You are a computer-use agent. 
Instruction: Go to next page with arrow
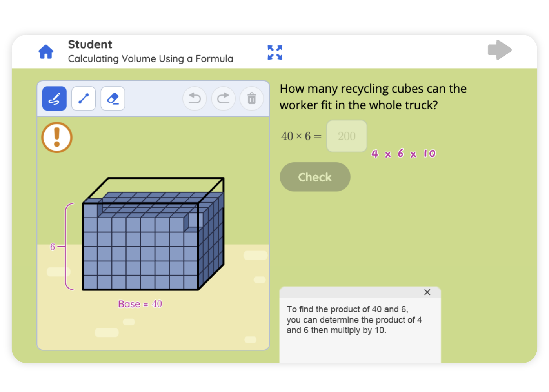(x=499, y=50)
